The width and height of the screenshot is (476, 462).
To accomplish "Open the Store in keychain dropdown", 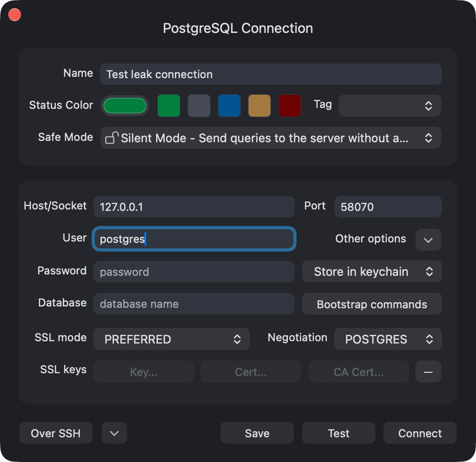I will point(372,271).
